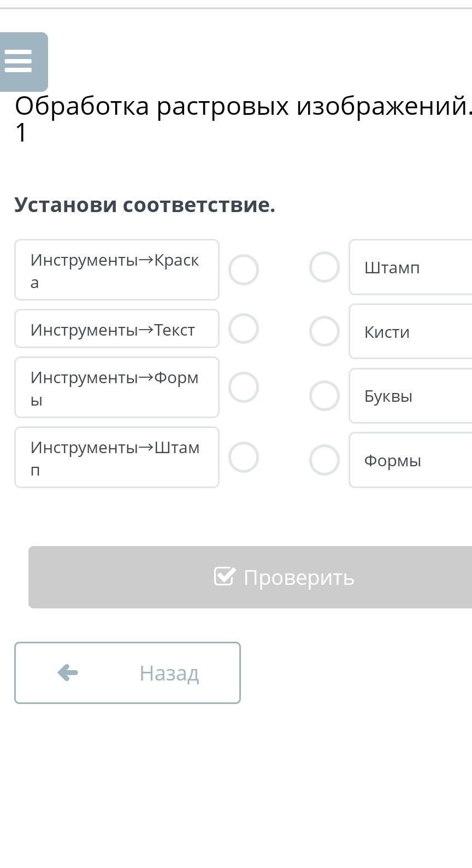Go back with the Назад button
The width and height of the screenshot is (472, 868).
(x=127, y=672)
